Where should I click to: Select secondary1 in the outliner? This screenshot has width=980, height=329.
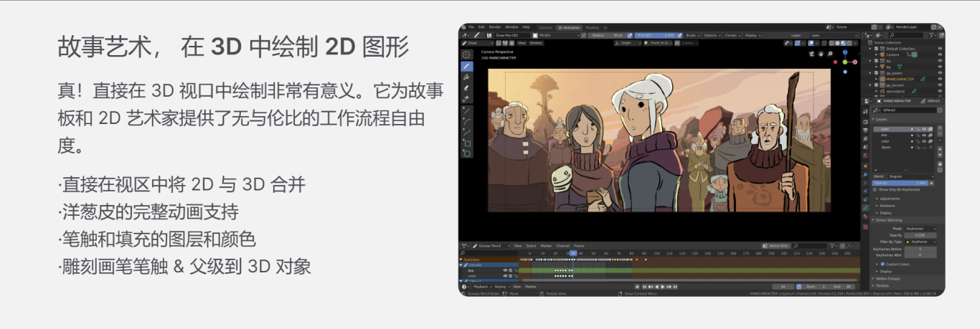pos(895,91)
